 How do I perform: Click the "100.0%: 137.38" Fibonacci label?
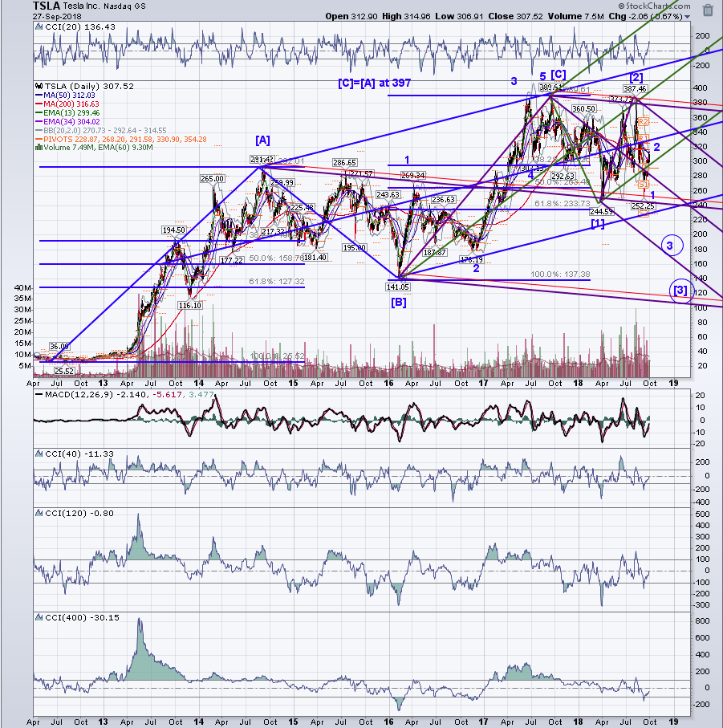click(x=561, y=275)
